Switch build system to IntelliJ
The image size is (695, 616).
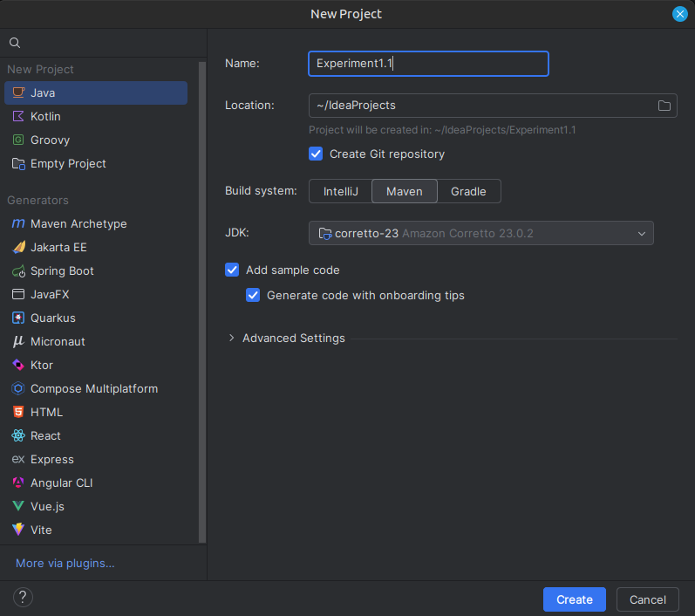(340, 191)
